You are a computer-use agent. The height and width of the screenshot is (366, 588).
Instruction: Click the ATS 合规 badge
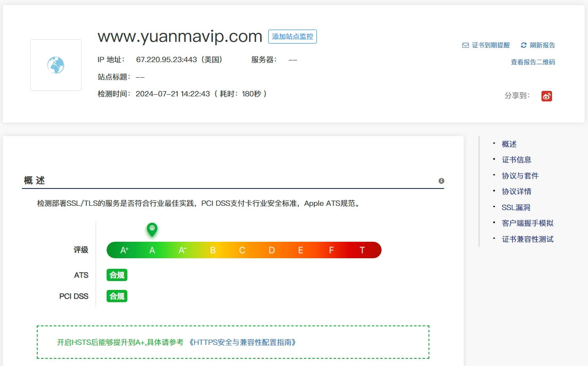[x=117, y=275]
